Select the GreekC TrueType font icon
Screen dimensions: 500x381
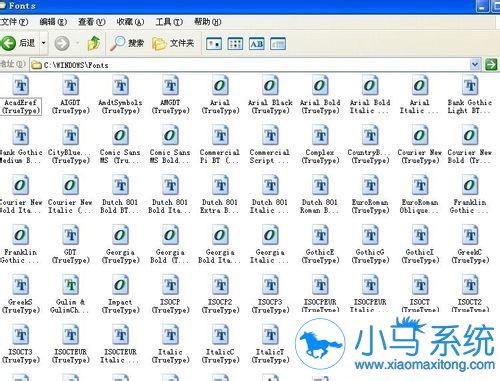pyautogui.click(x=470, y=235)
